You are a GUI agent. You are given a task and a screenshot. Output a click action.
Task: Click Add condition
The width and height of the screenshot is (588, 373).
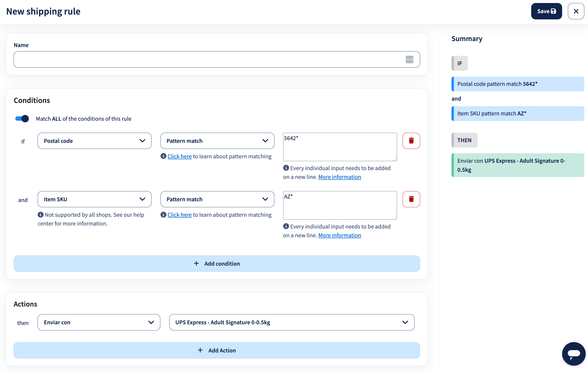click(217, 263)
